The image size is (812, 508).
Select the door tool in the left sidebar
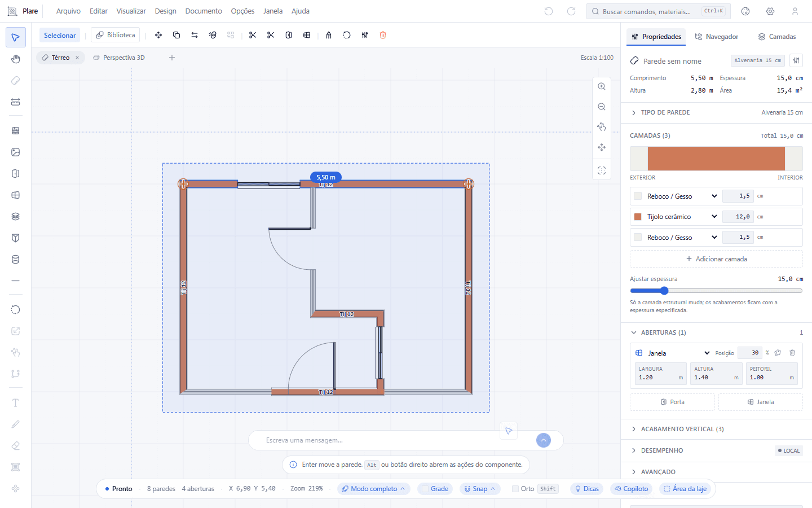16,174
